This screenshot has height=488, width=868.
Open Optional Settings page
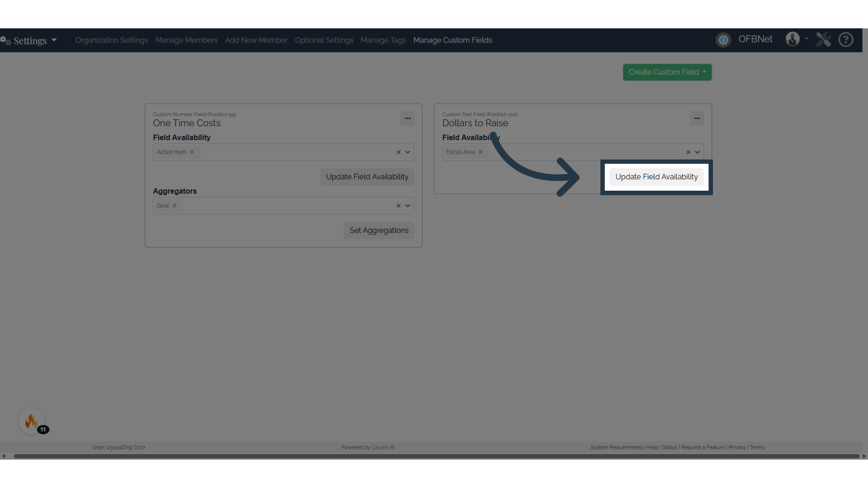[x=324, y=40]
